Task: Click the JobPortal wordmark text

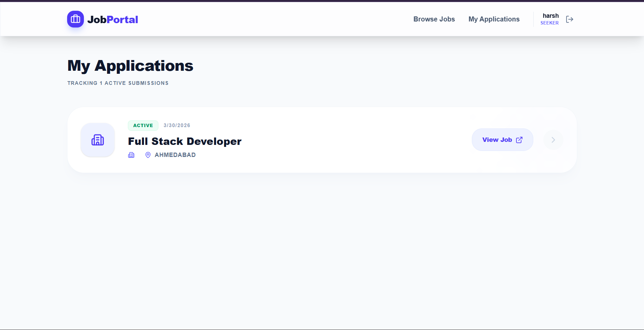Action: [112, 19]
